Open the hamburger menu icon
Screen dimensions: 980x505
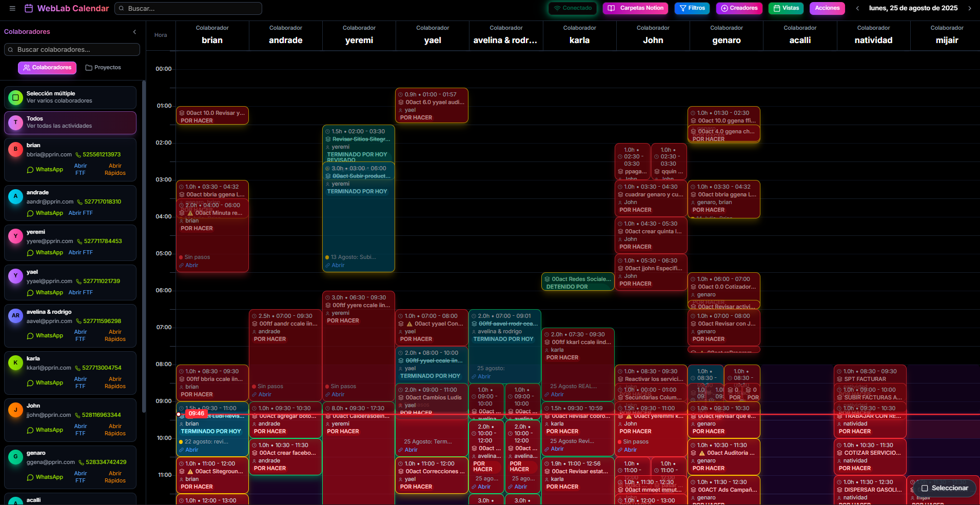coord(12,8)
